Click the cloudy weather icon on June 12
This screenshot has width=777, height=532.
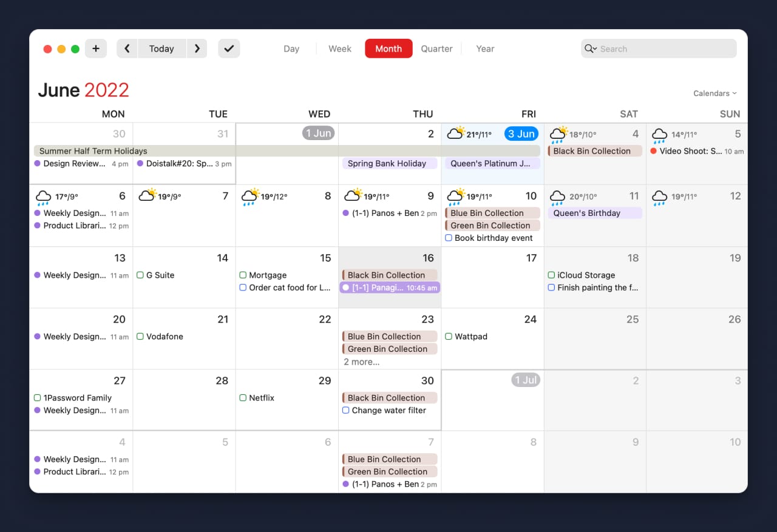pyautogui.click(x=660, y=196)
